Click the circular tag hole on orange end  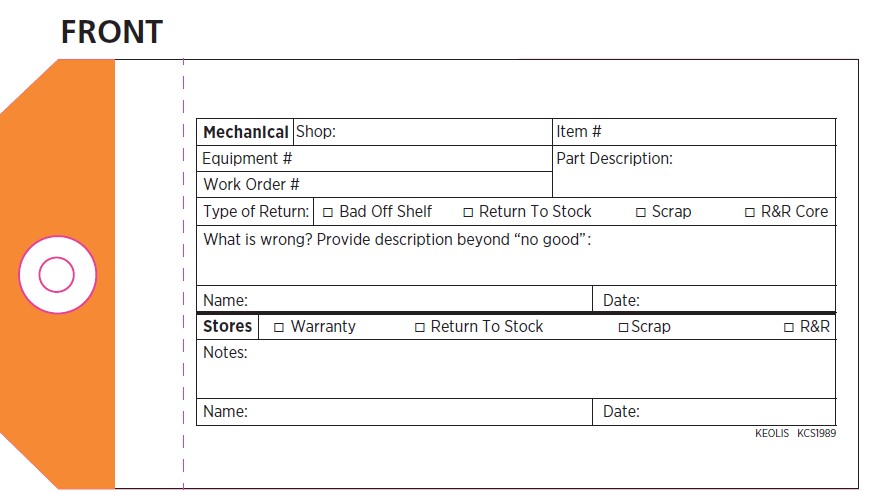coord(57,275)
